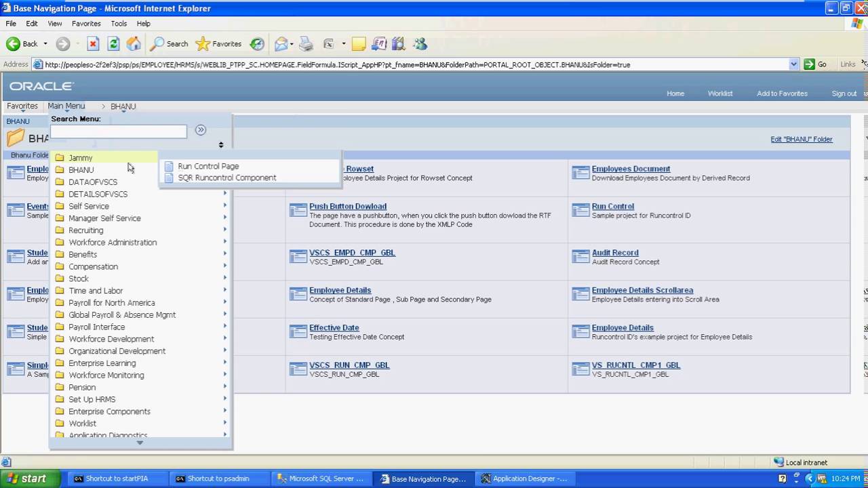Click the Add to Favorites header link
Screen dimensions: 868x488
coord(782,94)
